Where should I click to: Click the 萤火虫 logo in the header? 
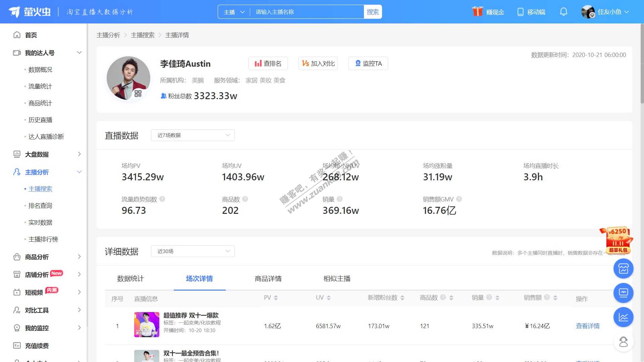click(30, 12)
